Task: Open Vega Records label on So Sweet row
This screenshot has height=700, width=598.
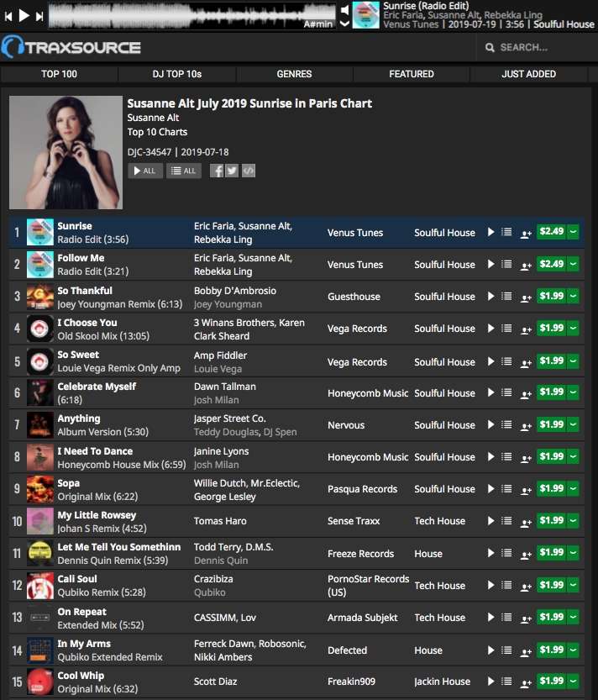Action: click(x=357, y=362)
